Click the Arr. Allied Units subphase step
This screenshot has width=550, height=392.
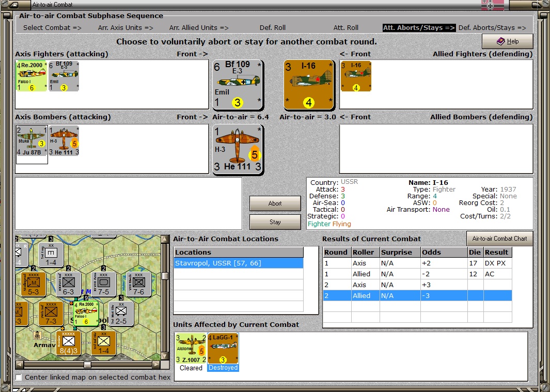tap(199, 28)
